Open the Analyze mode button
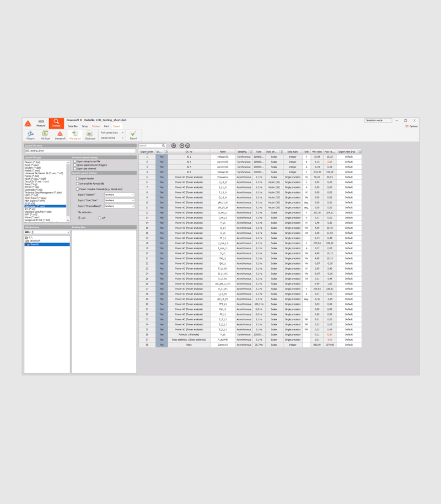This screenshot has width=441, height=504. click(x=56, y=123)
